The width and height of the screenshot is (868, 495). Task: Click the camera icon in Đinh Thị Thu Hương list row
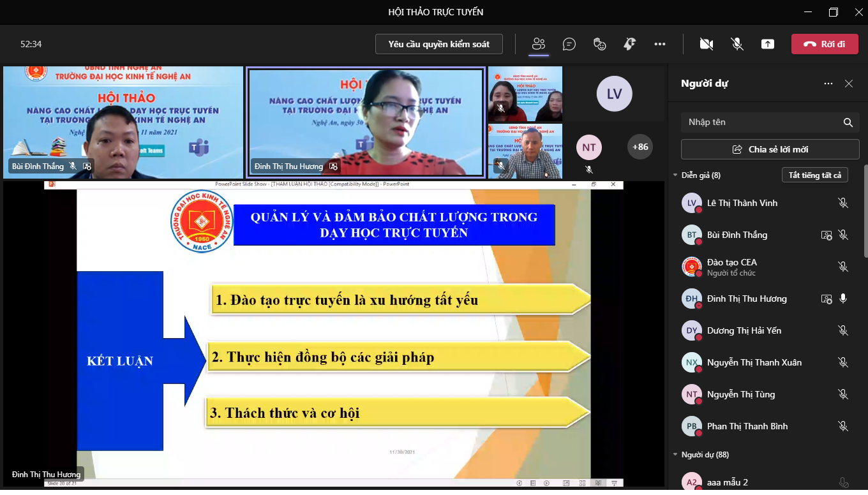point(827,299)
